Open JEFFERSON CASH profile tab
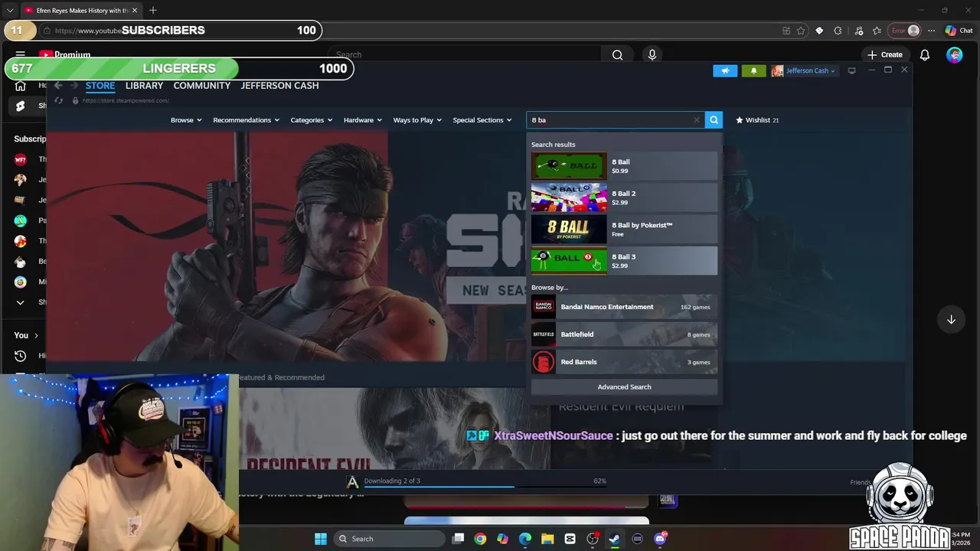The height and width of the screenshot is (551, 980). tap(279, 86)
